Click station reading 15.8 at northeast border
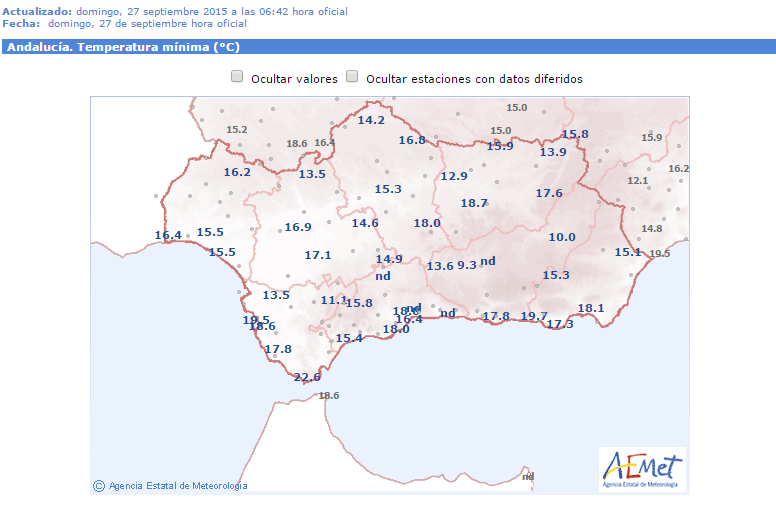The width and height of the screenshot is (776, 511). [x=575, y=135]
